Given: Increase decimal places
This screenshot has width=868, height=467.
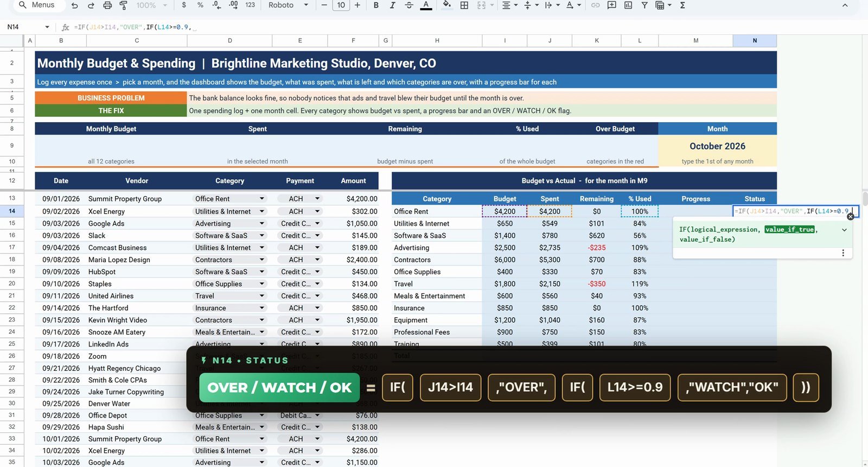Looking at the screenshot, I should tap(233, 5).
